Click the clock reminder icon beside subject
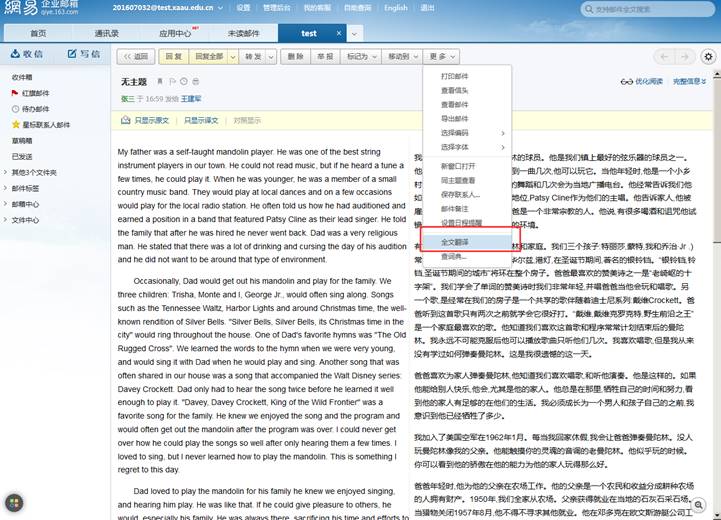Viewport: 721px width, 520px height. click(184, 81)
